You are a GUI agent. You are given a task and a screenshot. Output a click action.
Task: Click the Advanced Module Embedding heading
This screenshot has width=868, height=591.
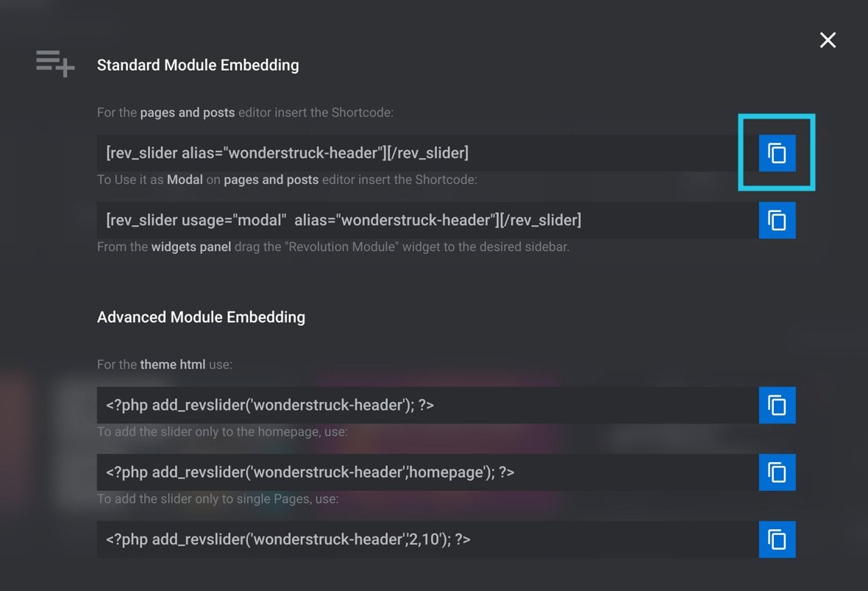pos(201,317)
